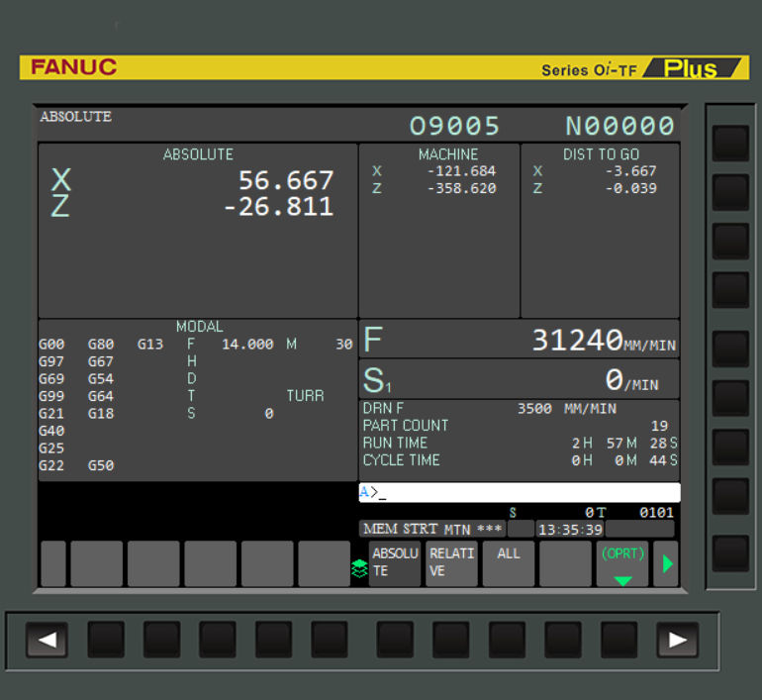Select the ABSOLUTE softkey
The height and width of the screenshot is (700, 762).
tap(395, 563)
